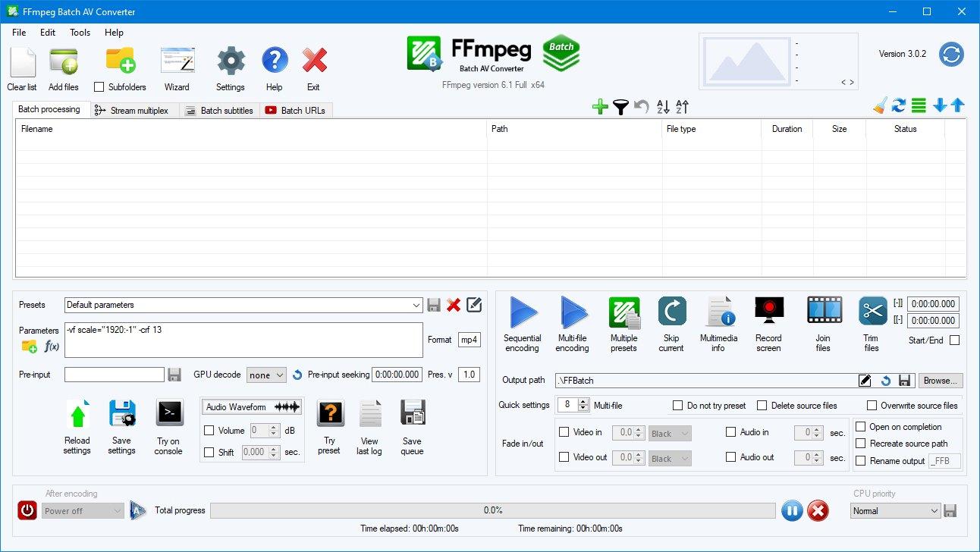This screenshot has width=980, height=552.
Task: Pause encoding with blue pause button
Action: coord(792,511)
